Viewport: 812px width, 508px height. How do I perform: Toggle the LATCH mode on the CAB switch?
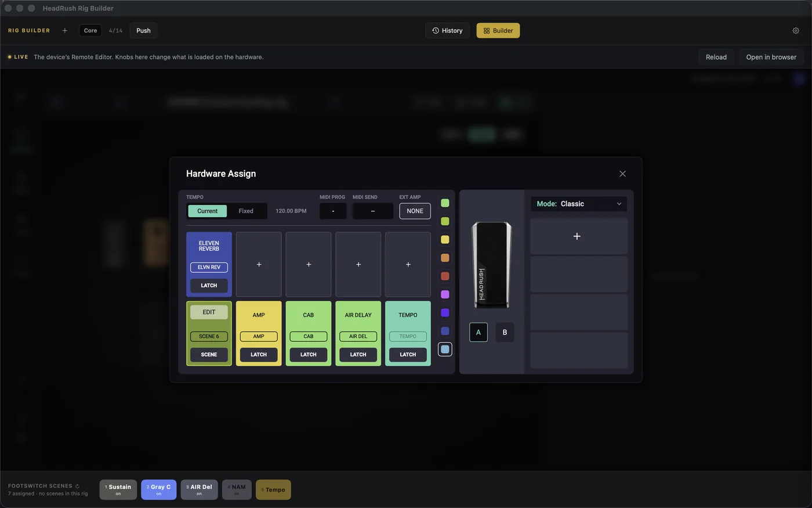309,355
